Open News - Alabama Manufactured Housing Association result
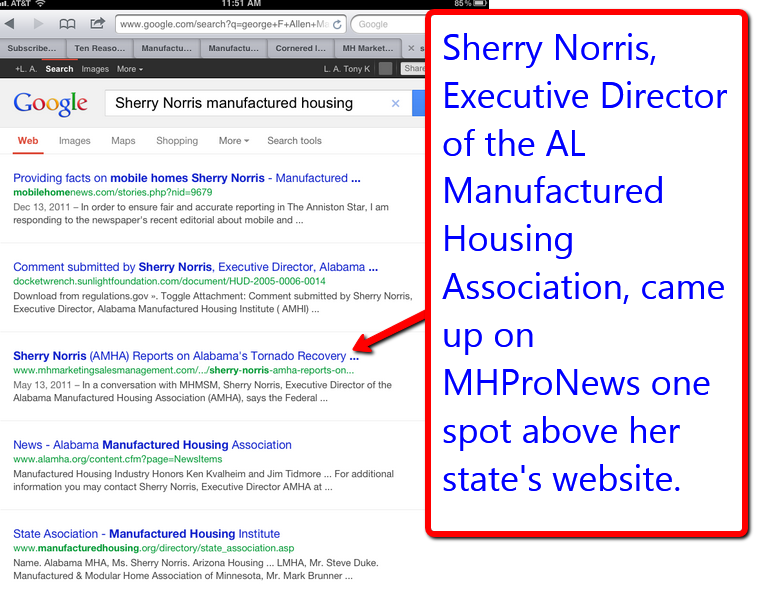This screenshot has height=590, width=767. point(152,445)
